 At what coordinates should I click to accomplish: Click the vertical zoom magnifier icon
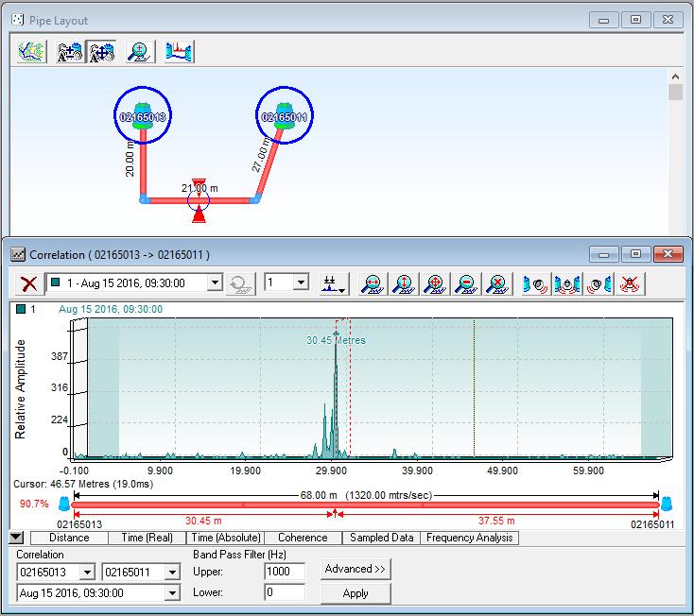click(404, 283)
